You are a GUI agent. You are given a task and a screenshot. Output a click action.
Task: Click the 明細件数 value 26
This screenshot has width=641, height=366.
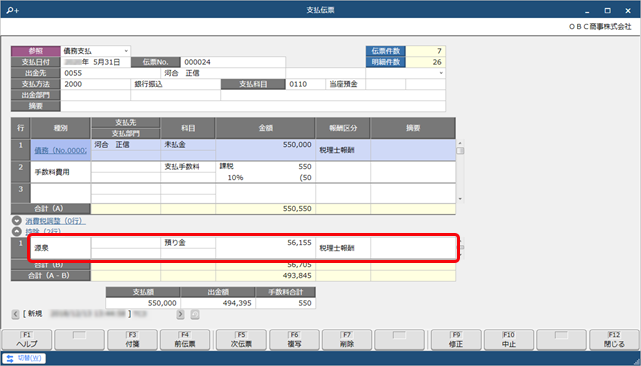tap(425, 62)
